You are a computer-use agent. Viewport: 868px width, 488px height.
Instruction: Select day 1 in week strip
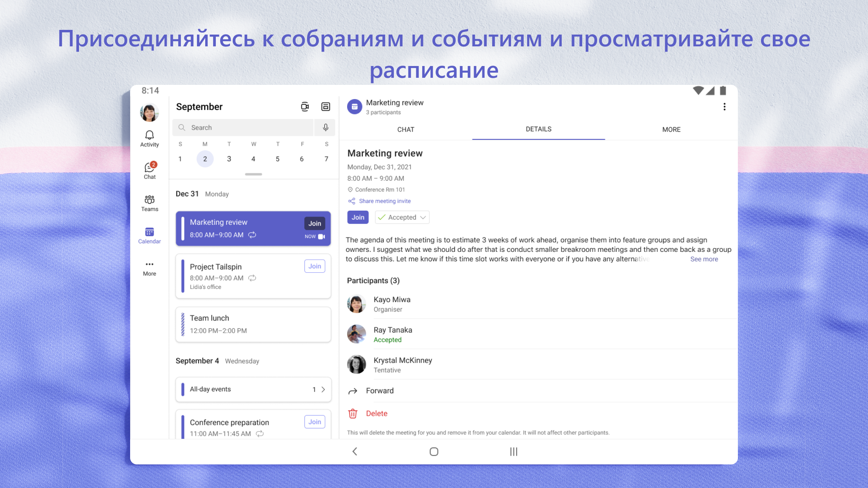pyautogui.click(x=180, y=159)
